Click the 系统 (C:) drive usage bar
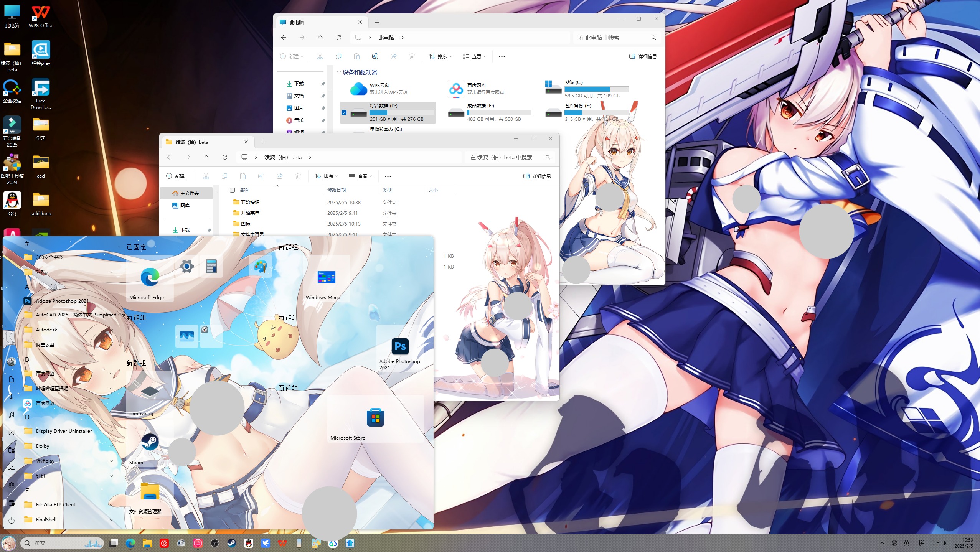The width and height of the screenshot is (980, 552). tap(596, 89)
